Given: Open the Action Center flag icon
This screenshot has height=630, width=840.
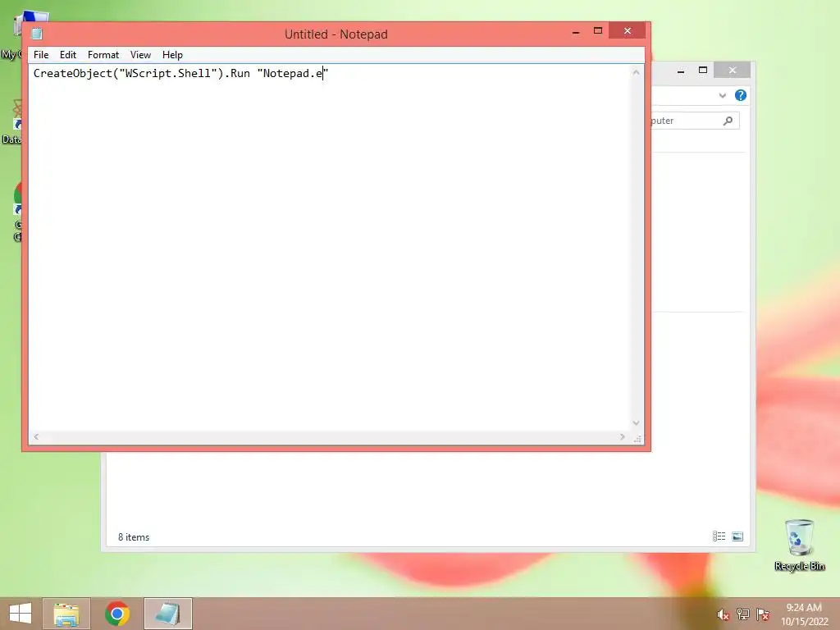Looking at the screenshot, I should (x=763, y=614).
